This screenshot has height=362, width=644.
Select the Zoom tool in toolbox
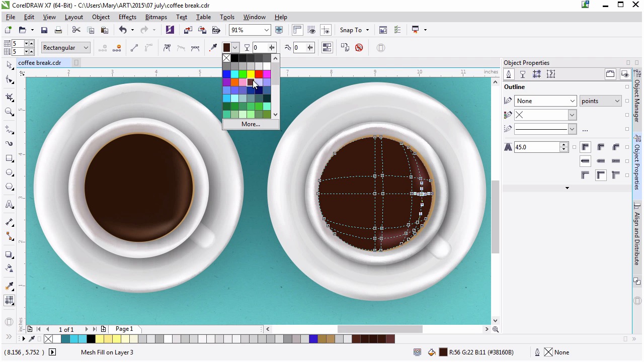click(9, 112)
